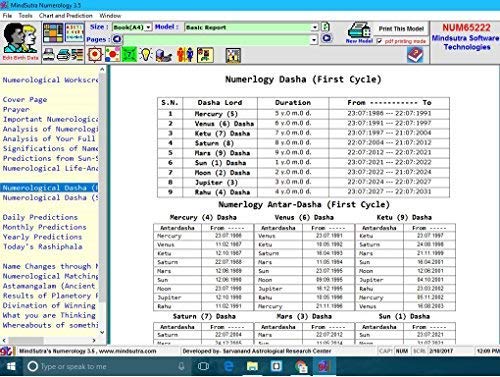
Task: Go to previous page with left arrow icon
Action: 117,39
